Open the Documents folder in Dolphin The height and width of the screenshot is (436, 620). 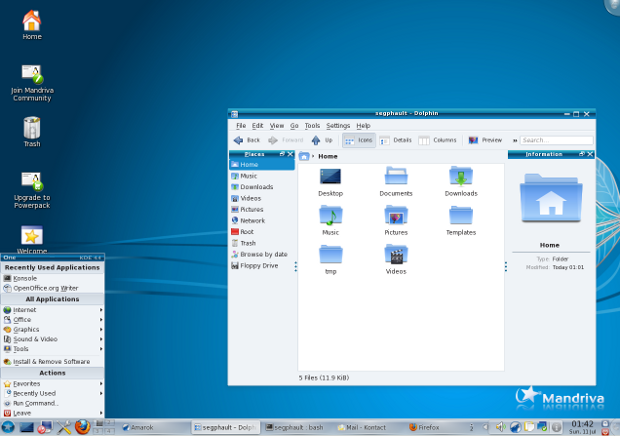[x=396, y=182]
